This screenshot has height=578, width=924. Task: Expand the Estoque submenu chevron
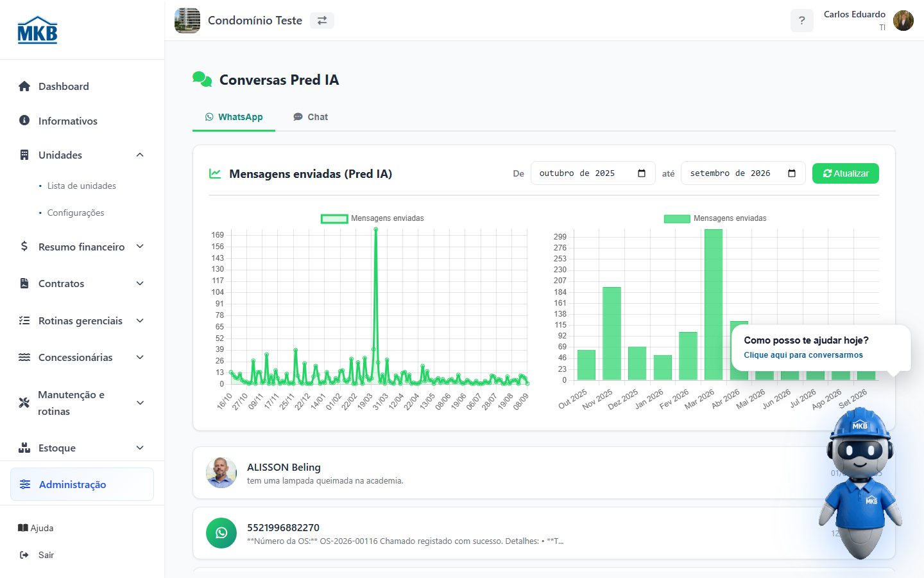coord(140,448)
